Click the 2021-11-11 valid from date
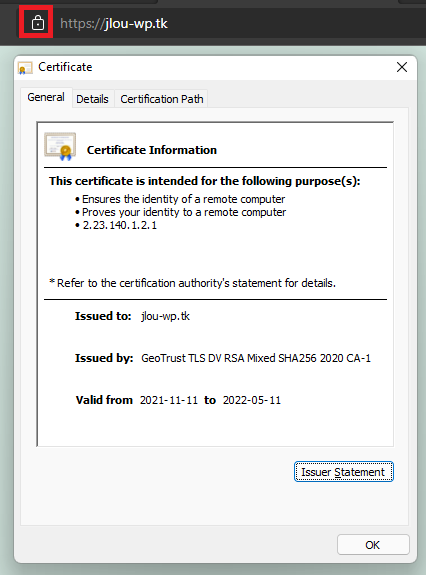The height and width of the screenshot is (575, 426). (x=169, y=400)
